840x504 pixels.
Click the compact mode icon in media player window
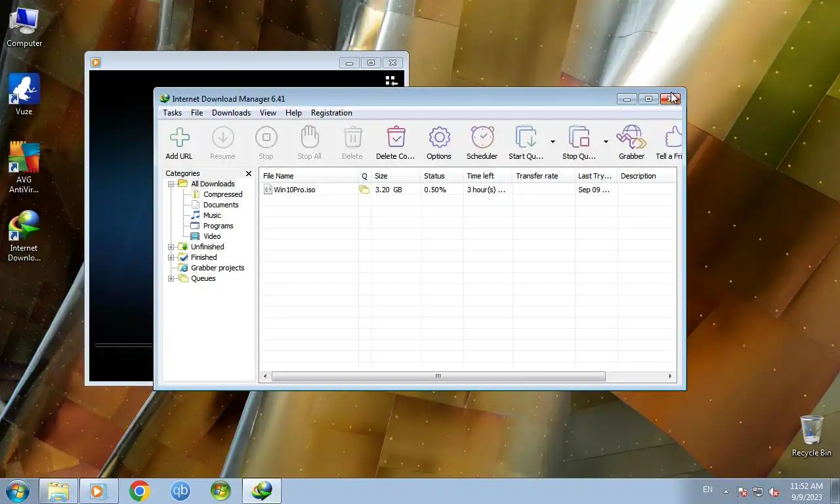point(391,81)
